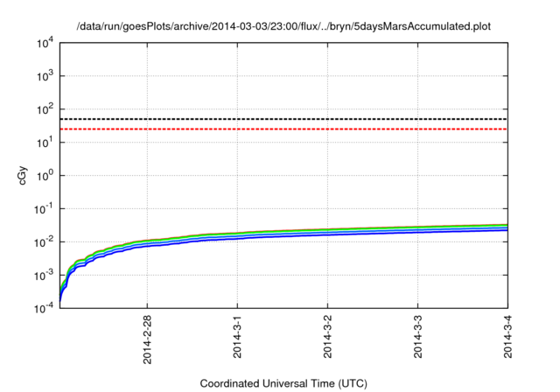Click the 10^1 y-axis tick label
The height and width of the screenshot is (392, 560).
tap(45, 142)
